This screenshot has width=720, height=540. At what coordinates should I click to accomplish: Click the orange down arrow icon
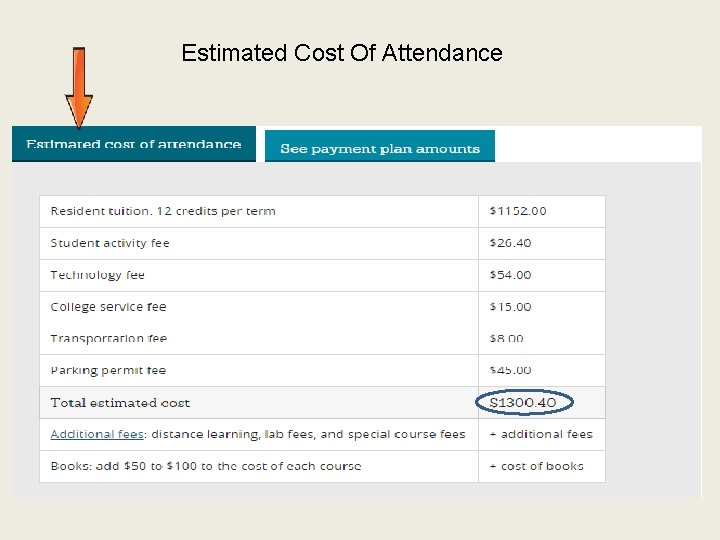[x=78, y=88]
